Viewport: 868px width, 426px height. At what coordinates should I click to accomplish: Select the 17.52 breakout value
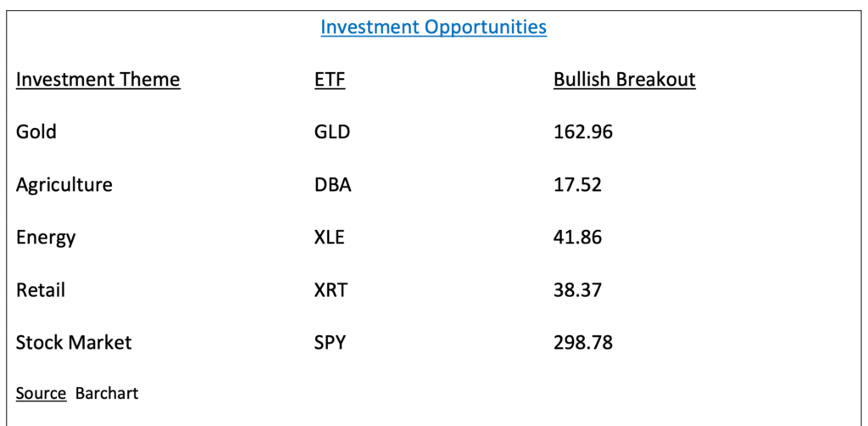click(577, 184)
